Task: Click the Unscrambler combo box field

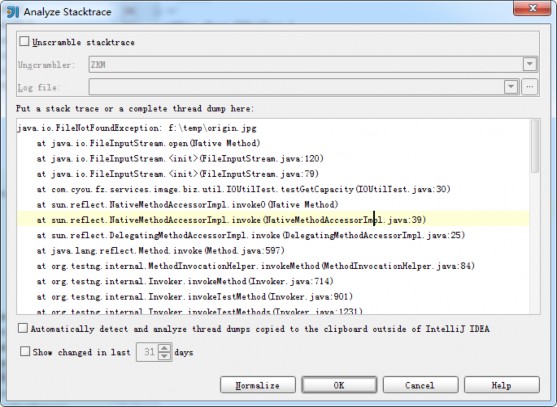Action: tap(313, 64)
